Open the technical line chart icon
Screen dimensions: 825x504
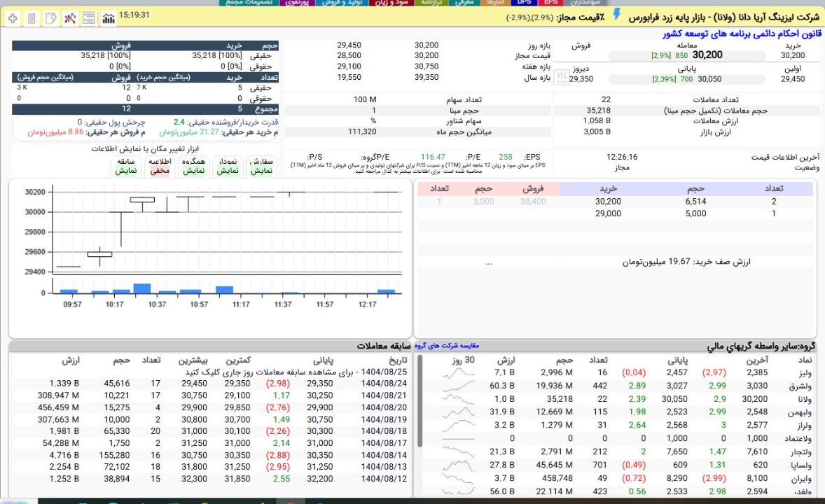[x=71, y=16]
